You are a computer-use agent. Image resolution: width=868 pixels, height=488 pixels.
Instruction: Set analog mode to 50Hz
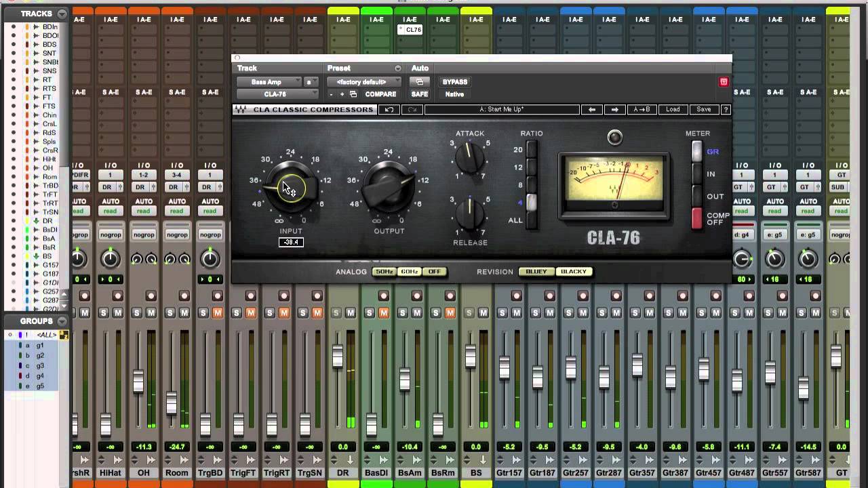point(384,272)
